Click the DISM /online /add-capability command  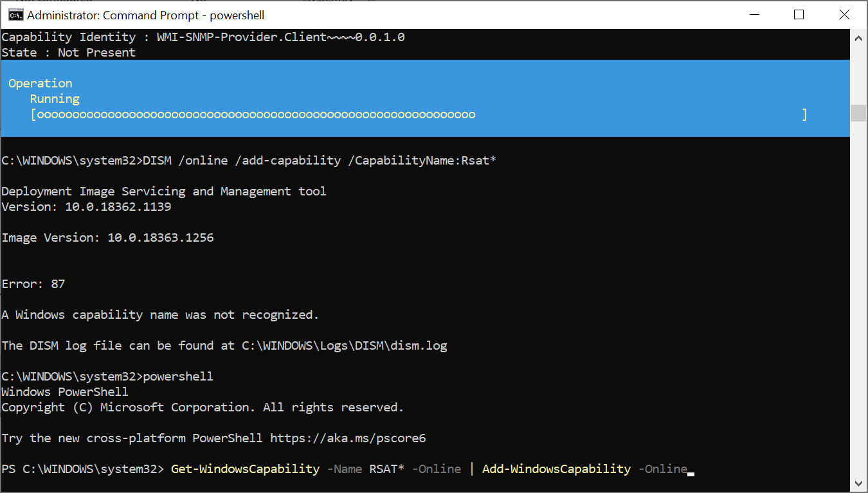(x=320, y=161)
